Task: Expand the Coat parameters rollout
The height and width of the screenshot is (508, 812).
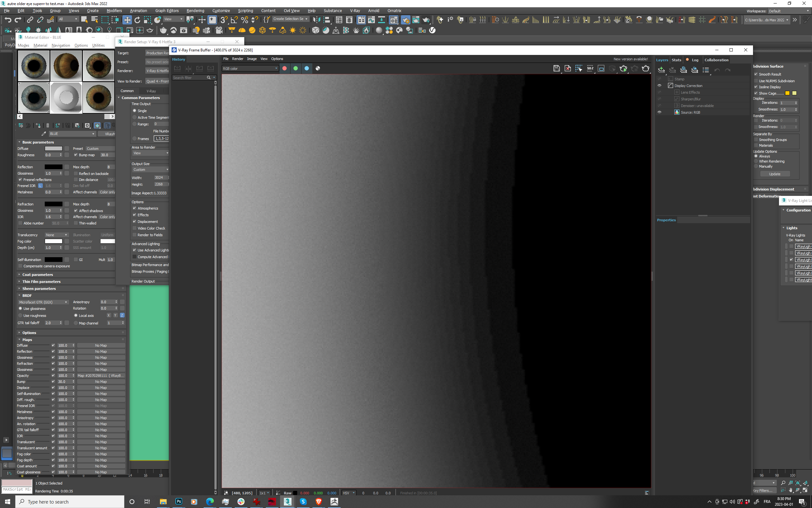Action: pos(37,275)
